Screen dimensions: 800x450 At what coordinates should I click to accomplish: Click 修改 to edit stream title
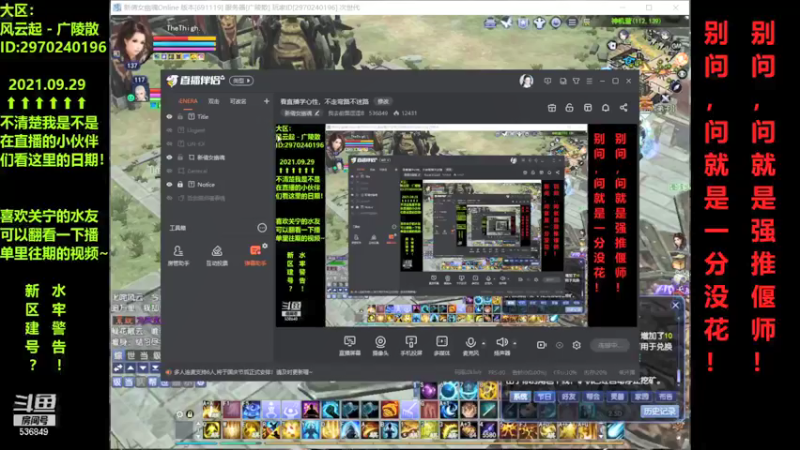tap(383, 102)
